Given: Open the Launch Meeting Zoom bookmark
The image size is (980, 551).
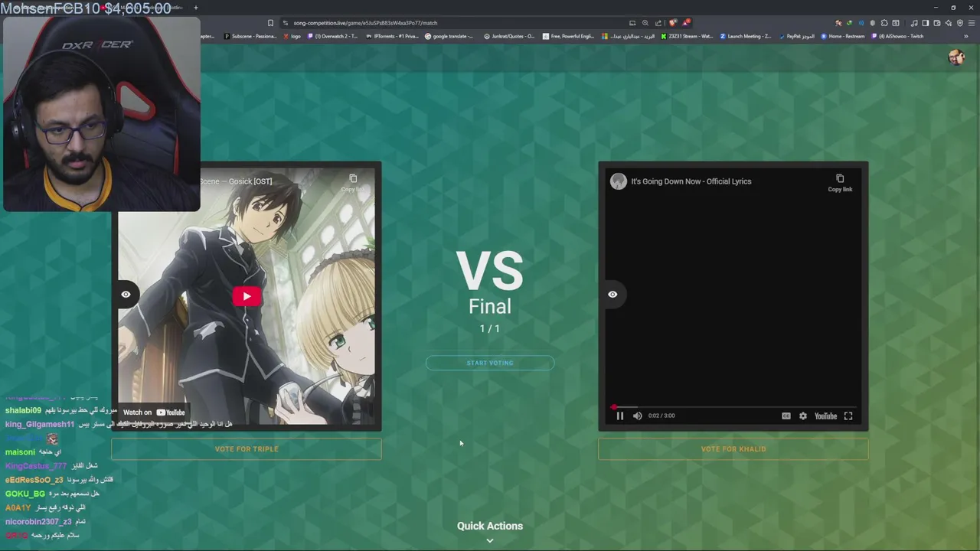Looking at the screenshot, I should (745, 36).
